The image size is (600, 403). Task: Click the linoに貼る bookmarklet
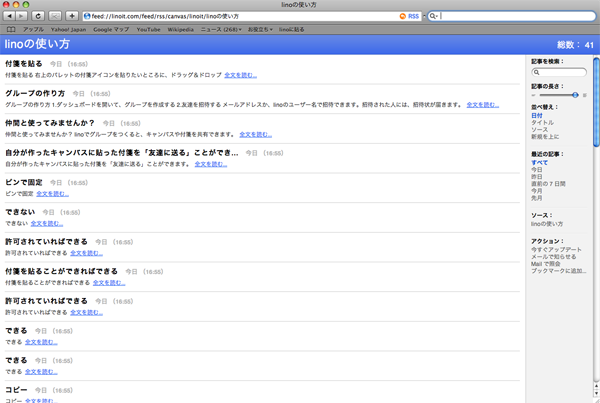292,29
